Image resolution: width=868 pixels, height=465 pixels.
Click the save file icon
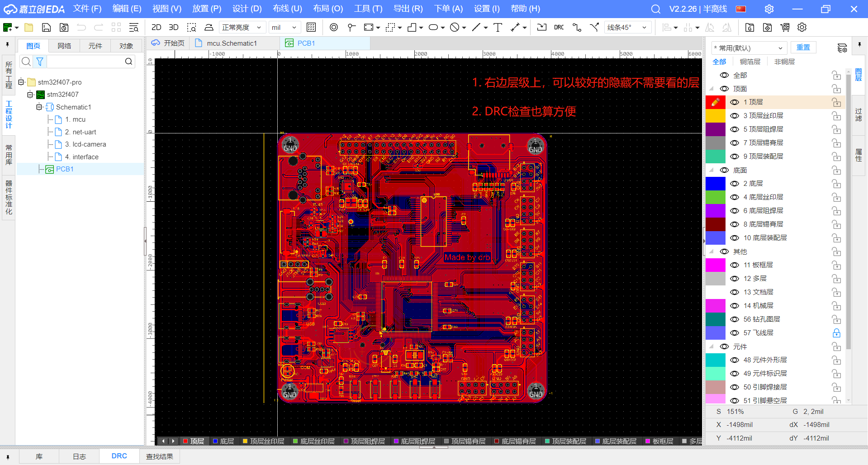[x=46, y=28]
